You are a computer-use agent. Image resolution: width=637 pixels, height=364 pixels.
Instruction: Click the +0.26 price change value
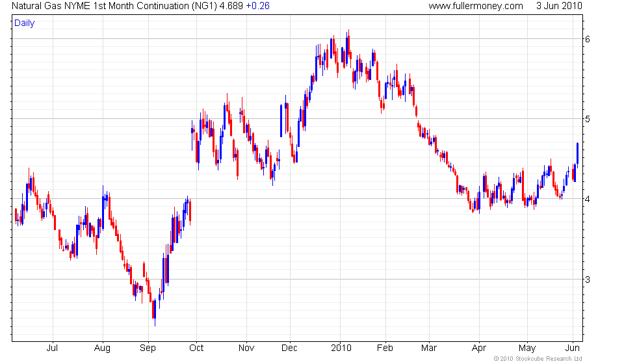click(257, 6)
